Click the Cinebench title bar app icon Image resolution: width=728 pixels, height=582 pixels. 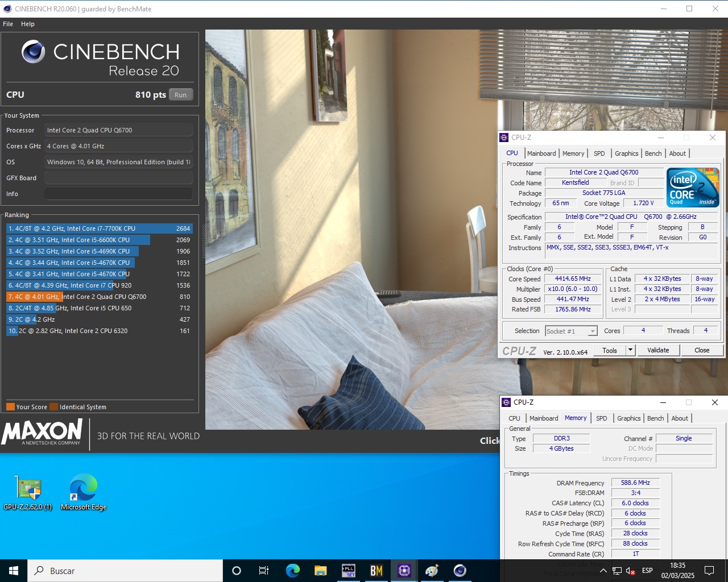[x=7, y=9]
